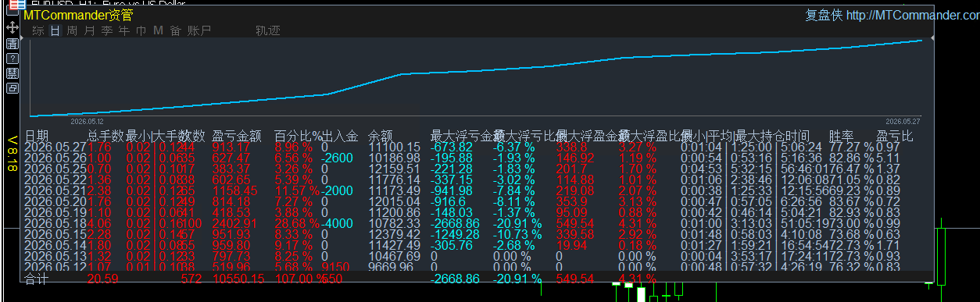
Task: Open the 备 tab
Action: click(x=175, y=31)
